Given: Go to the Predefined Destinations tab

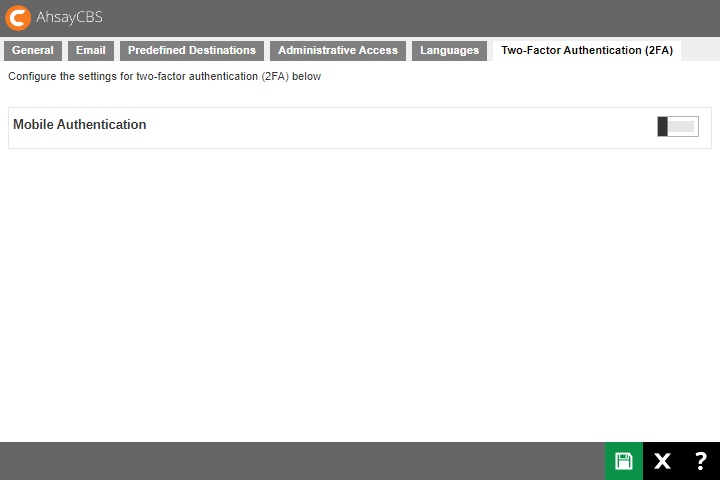Looking at the screenshot, I should coord(192,51).
